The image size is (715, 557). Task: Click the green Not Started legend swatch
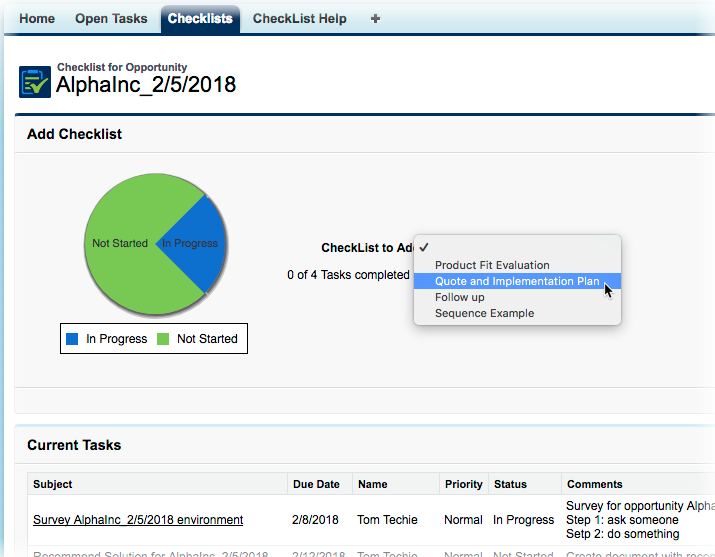pyautogui.click(x=163, y=339)
